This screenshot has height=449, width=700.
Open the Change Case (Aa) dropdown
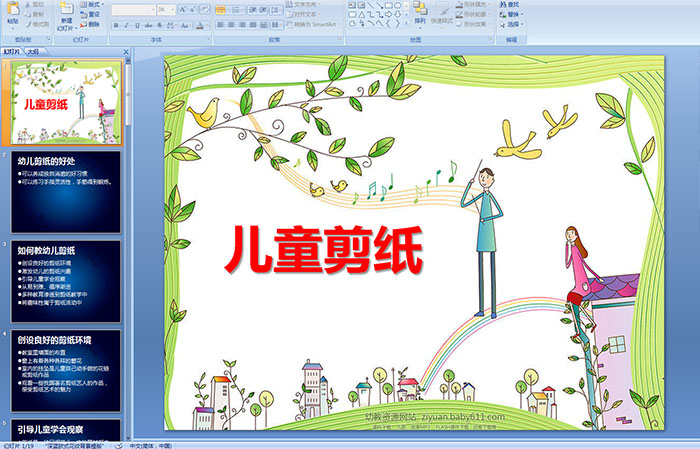click(x=185, y=25)
